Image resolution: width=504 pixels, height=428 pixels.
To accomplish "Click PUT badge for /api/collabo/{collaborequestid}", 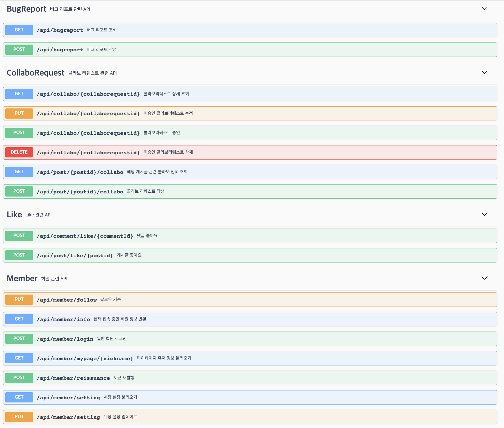I will [19, 113].
